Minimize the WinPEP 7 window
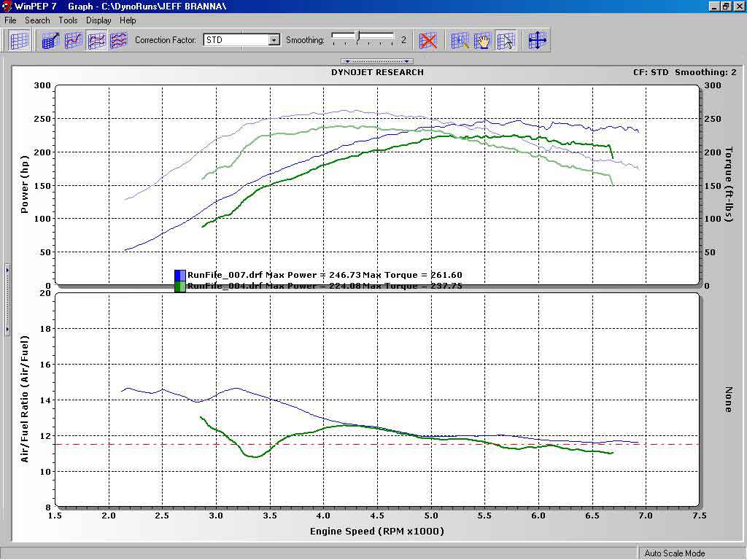747x560 pixels. tap(713, 6)
